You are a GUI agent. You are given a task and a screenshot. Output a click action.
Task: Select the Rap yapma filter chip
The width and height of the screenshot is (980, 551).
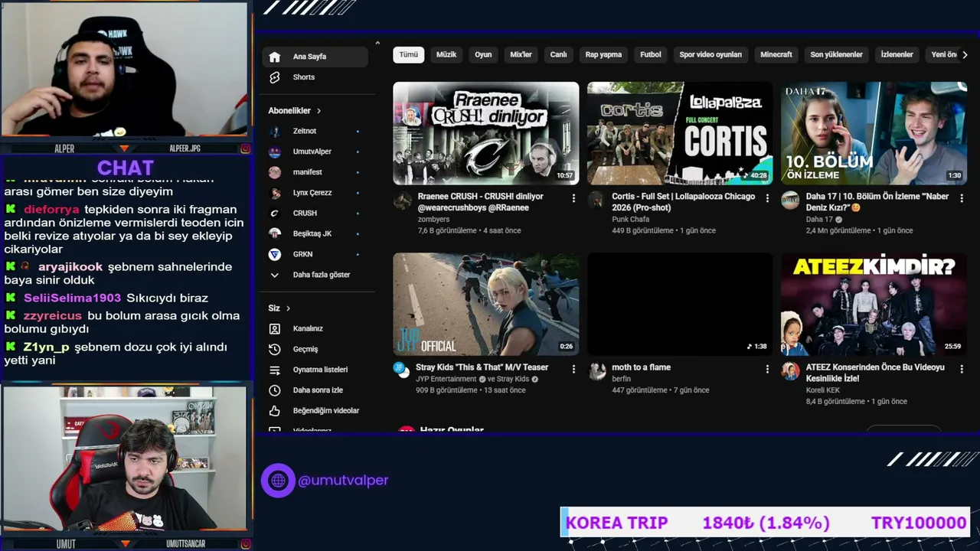[603, 55]
